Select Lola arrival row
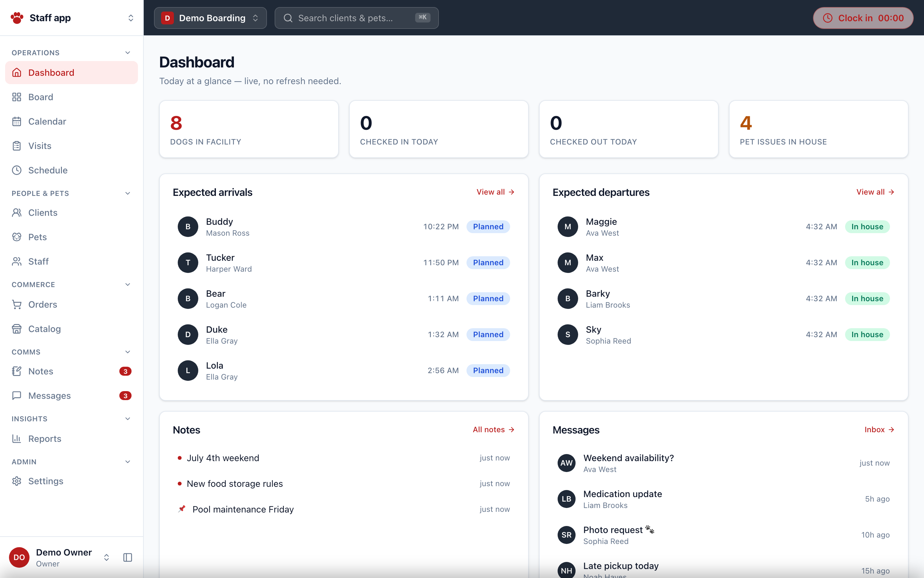 tap(344, 371)
